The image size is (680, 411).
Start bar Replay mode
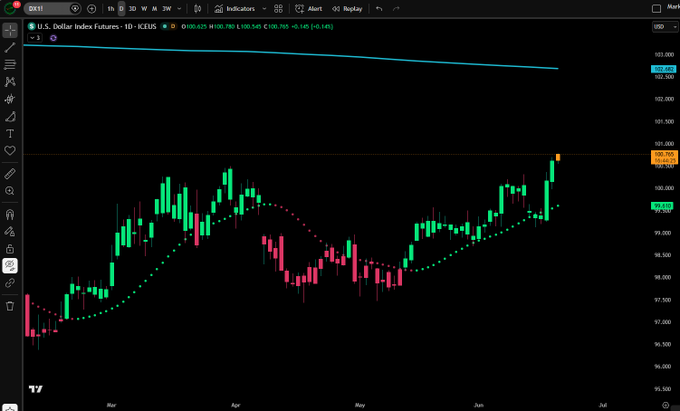(x=347, y=9)
